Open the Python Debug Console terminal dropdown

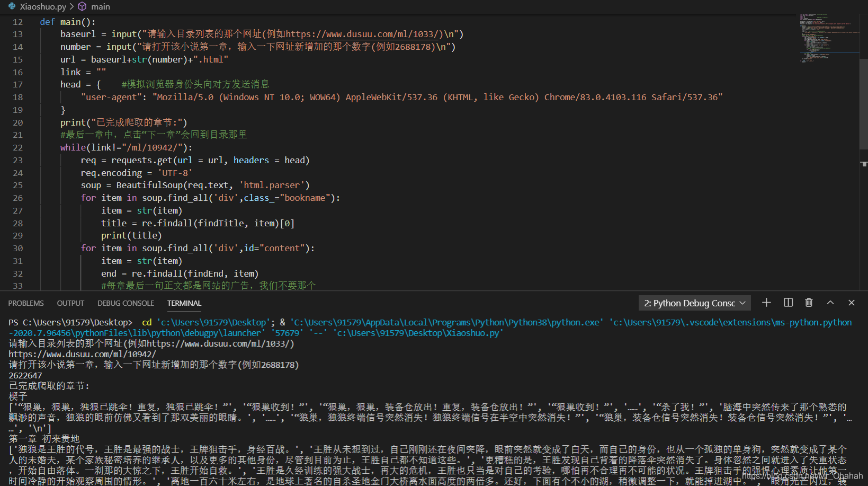pyautogui.click(x=694, y=303)
